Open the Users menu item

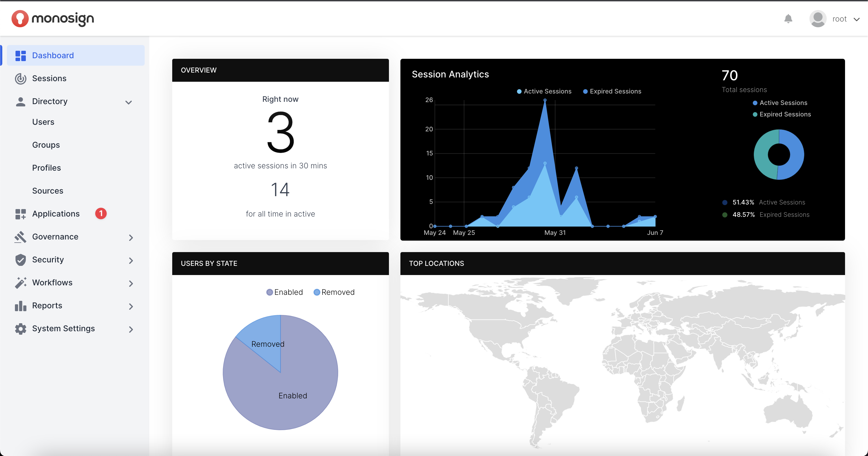[x=43, y=122]
